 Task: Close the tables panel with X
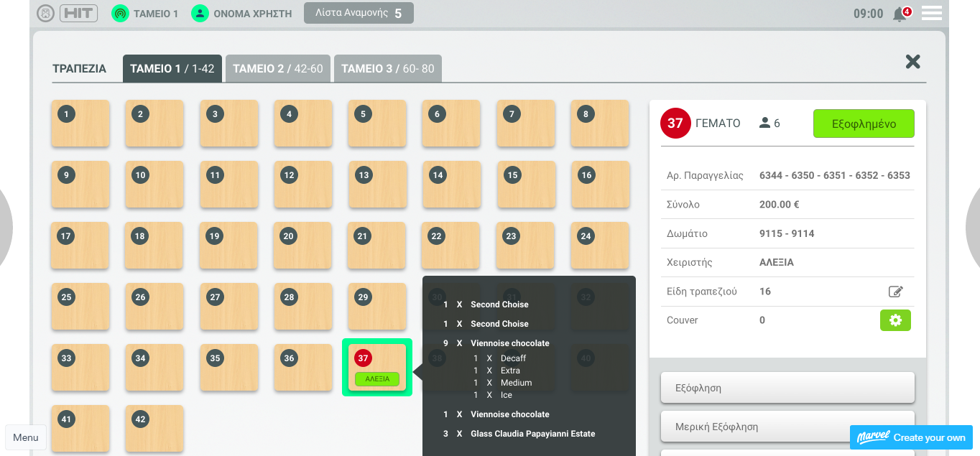coord(913,62)
